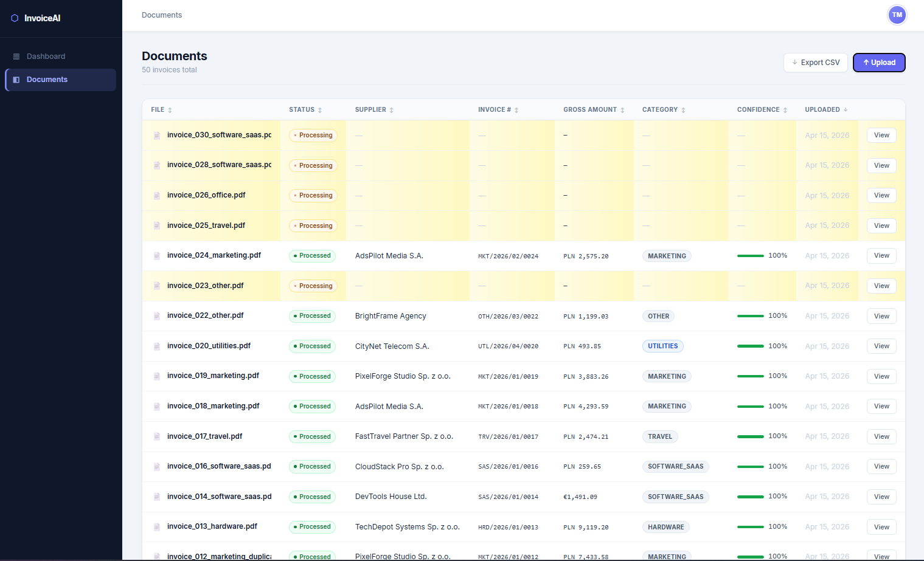Select Documents in the sidebar menu
The height and width of the screenshot is (561, 924).
47,80
